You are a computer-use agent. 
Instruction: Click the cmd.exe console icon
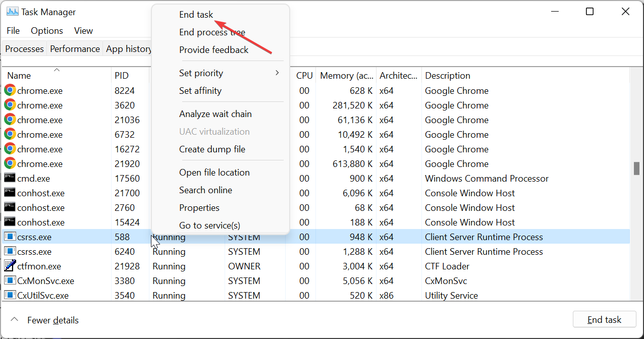pos(10,178)
